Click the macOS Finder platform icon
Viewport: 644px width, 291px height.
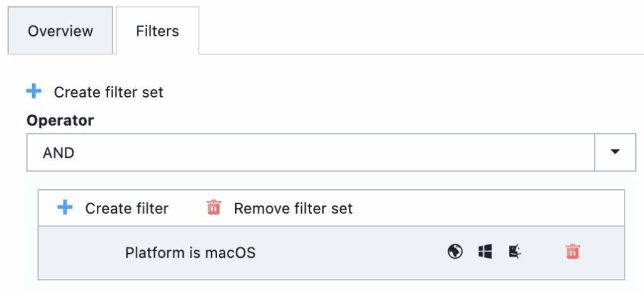[515, 252]
